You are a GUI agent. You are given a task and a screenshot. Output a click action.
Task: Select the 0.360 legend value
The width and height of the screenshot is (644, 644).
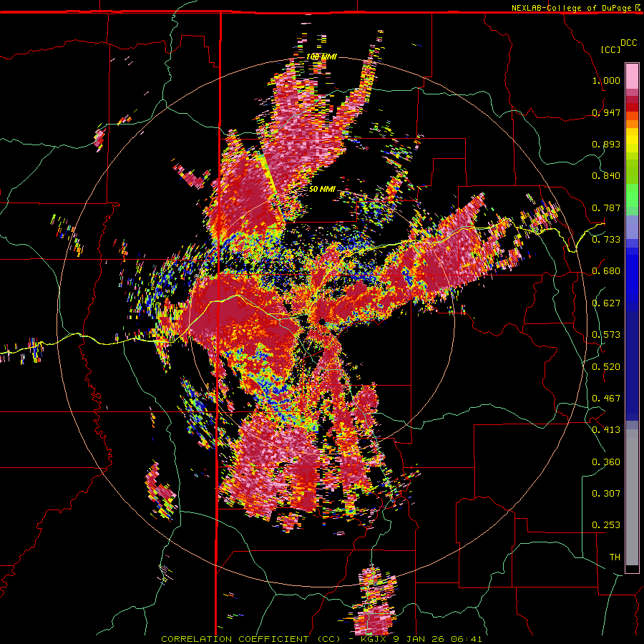coord(606,462)
